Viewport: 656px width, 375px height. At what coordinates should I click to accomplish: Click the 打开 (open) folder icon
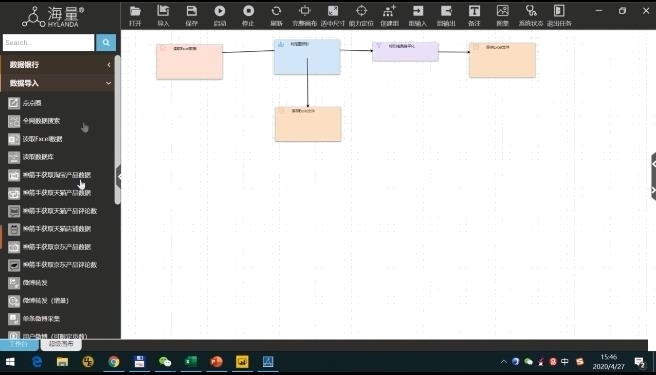(x=135, y=11)
